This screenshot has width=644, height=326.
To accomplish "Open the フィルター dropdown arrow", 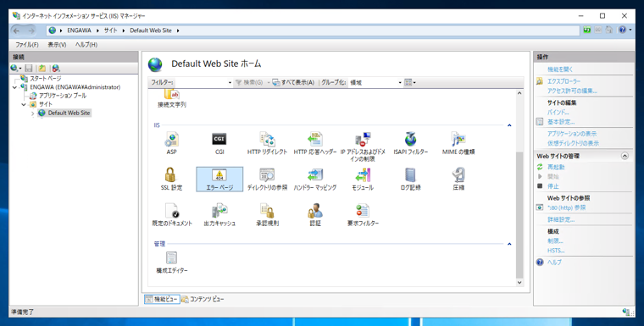I will pyautogui.click(x=230, y=82).
